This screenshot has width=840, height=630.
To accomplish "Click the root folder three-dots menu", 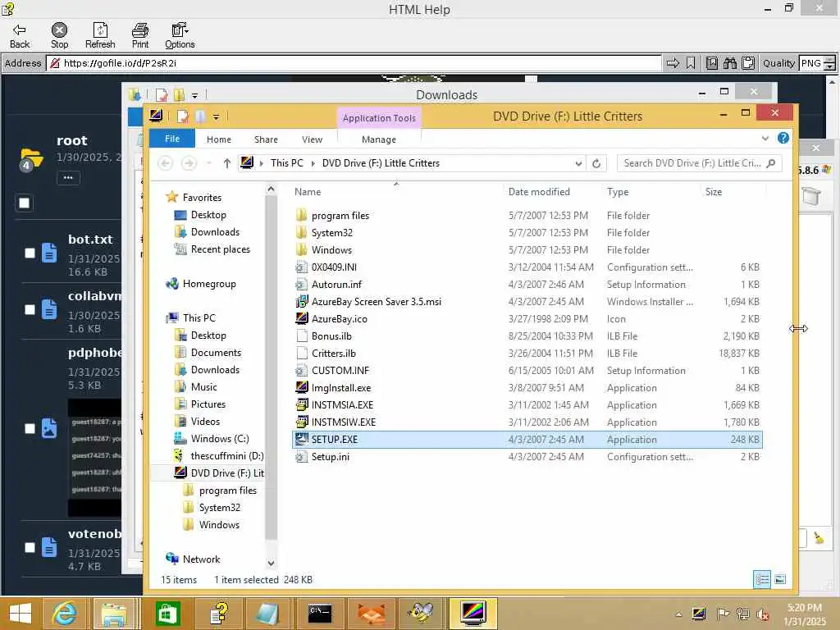I will [68, 177].
